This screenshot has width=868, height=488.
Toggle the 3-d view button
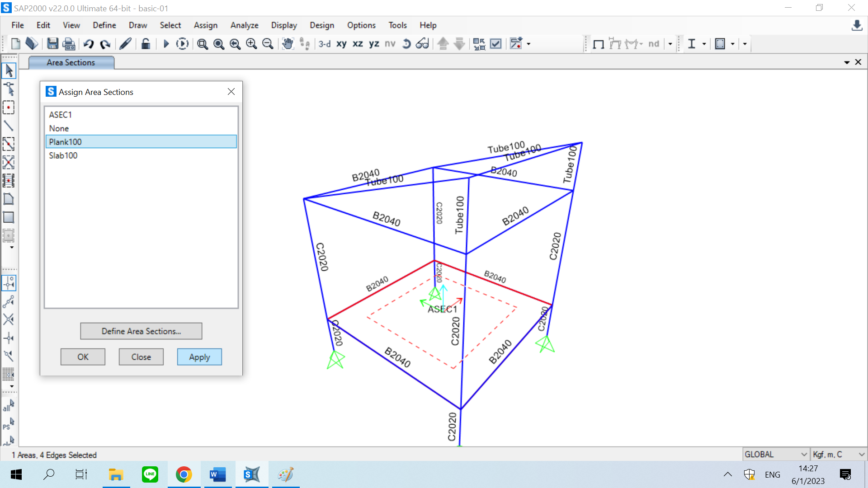(x=324, y=44)
